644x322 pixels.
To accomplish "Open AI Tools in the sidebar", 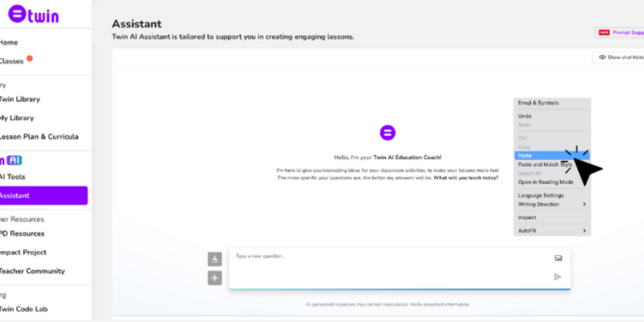I will pos(12,177).
